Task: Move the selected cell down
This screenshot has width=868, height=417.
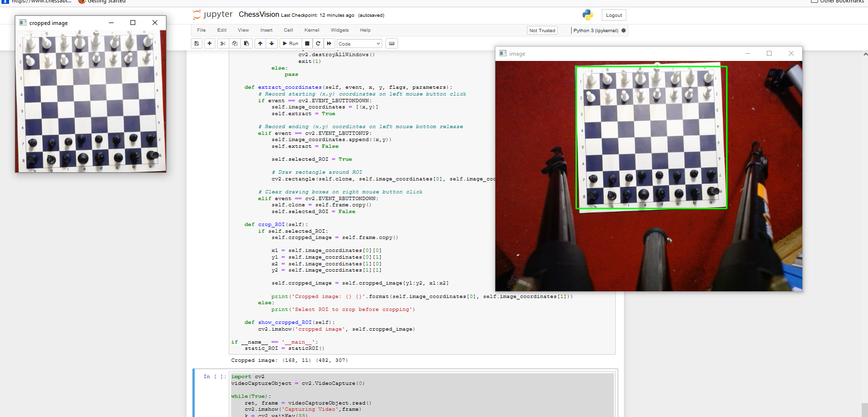Action: [x=272, y=44]
